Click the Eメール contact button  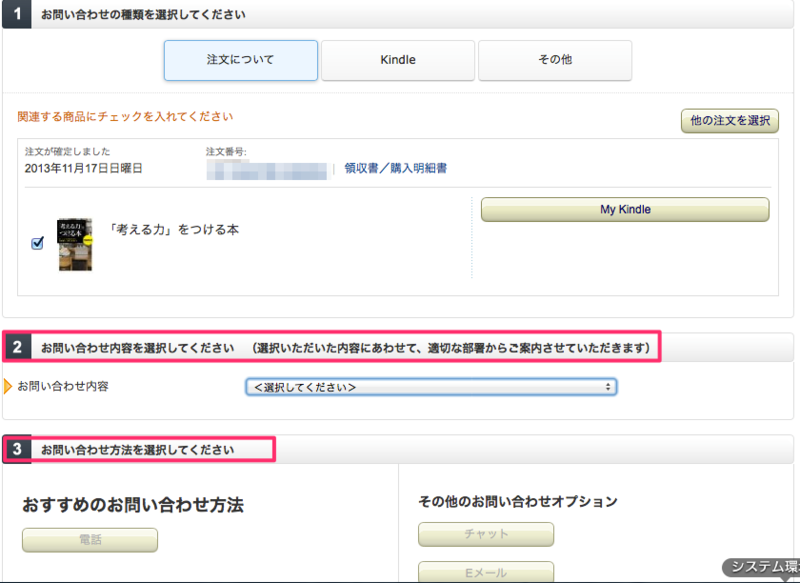[486, 572]
